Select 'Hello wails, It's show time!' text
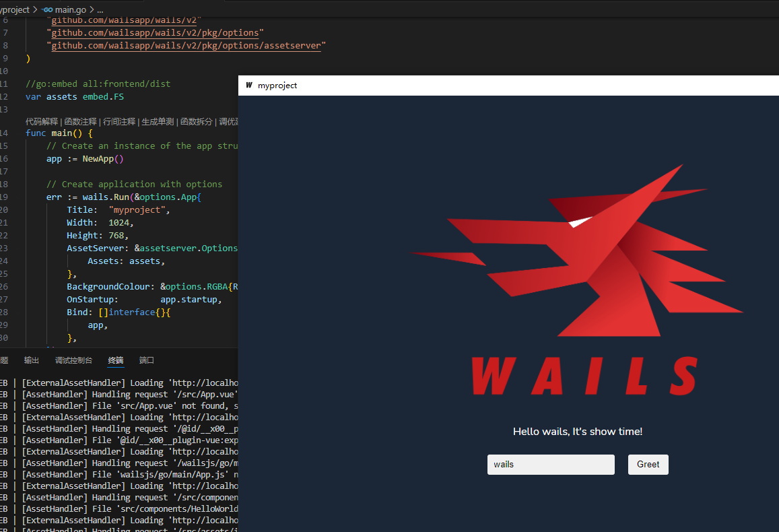The image size is (779, 532). click(x=577, y=432)
